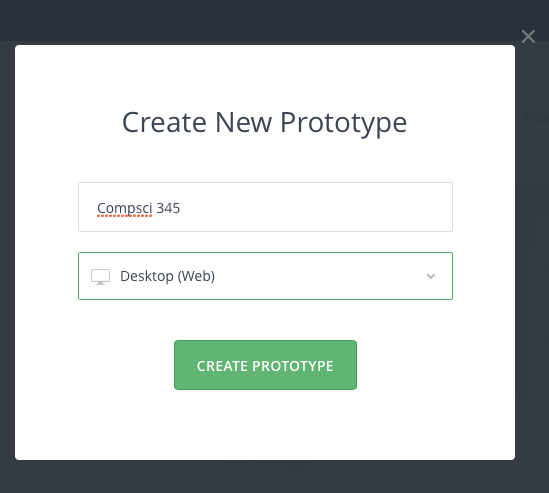Image resolution: width=549 pixels, height=493 pixels.
Task: Click the underlined word "Compsci" in the name field
Action: coord(124,208)
